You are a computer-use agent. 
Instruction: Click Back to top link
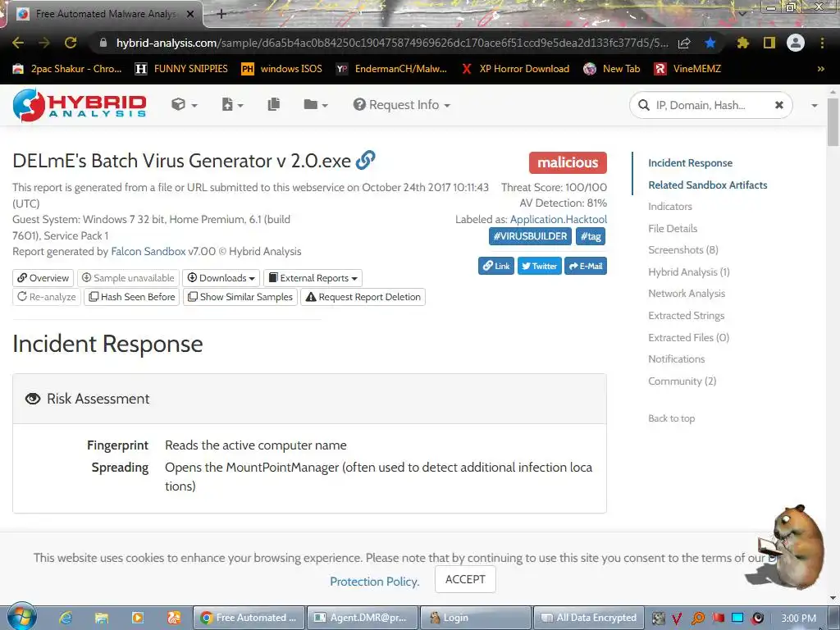(671, 418)
